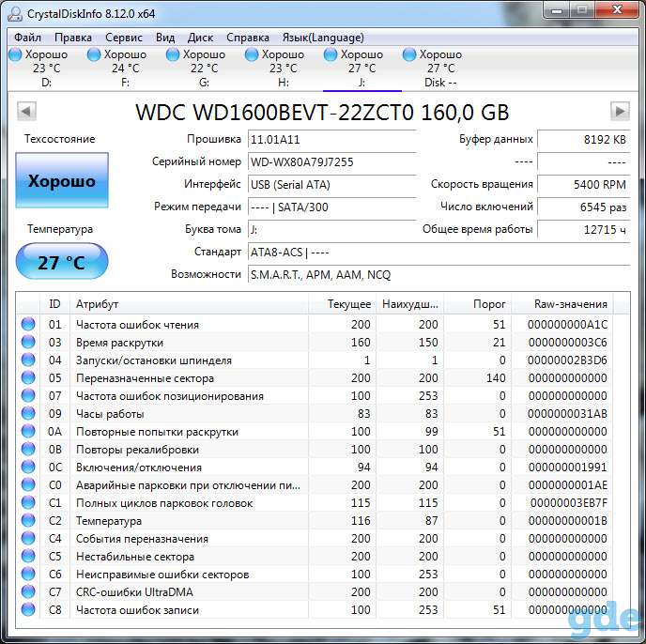Click status orb for CRC-ошибки UltraDMA
The height and width of the screenshot is (644, 646).
point(28,591)
